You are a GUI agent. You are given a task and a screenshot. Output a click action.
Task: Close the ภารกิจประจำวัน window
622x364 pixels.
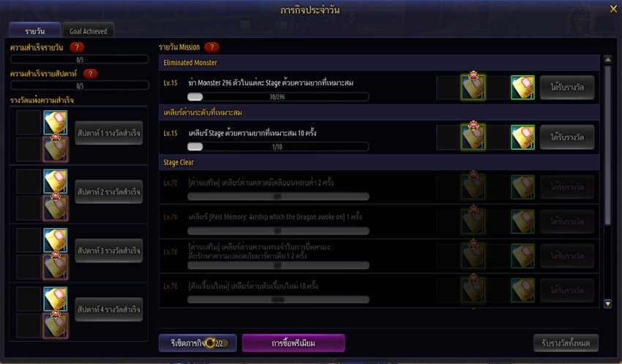point(613,9)
